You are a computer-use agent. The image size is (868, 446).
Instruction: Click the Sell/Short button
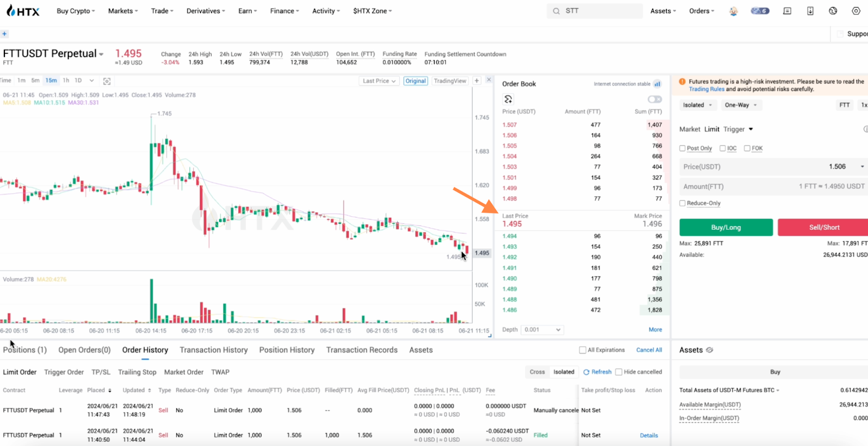[823, 227]
